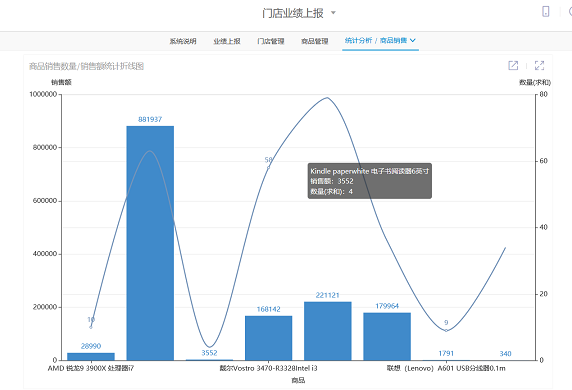Click the bar labeled 28990
Image resolution: width=572 pixels, height=390 pixels.
[91, 356]
